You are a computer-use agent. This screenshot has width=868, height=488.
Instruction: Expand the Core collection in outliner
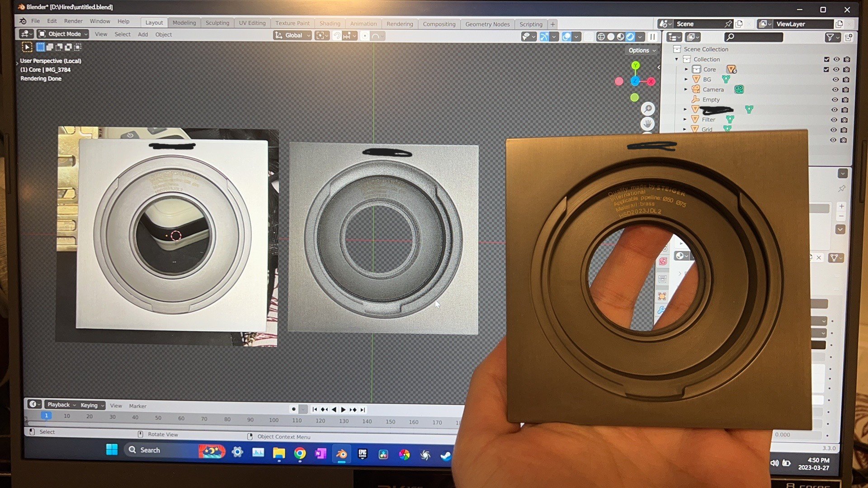coord(686,69)
